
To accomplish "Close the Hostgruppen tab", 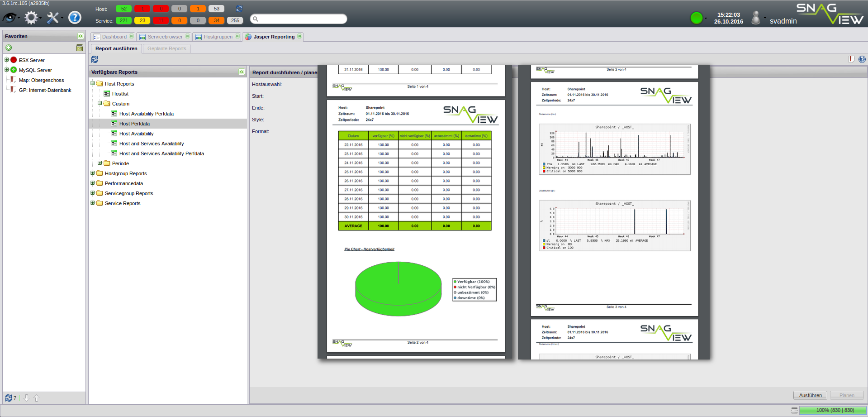I will (x=237, y=36).
